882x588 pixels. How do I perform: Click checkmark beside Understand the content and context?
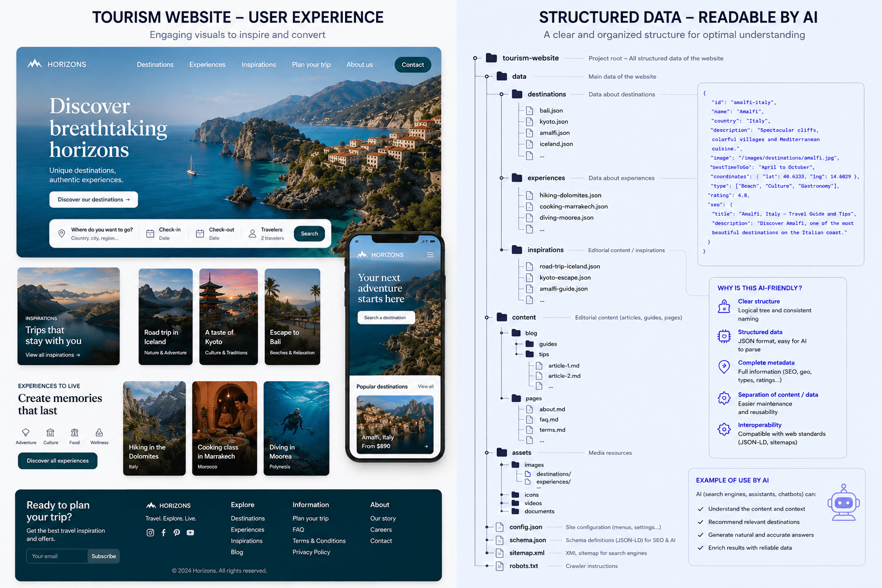(x=701, y=509)
